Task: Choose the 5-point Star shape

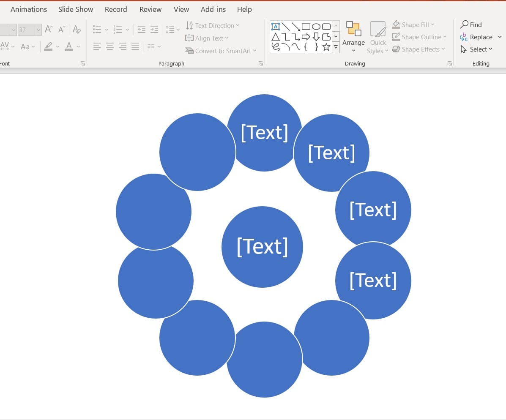Action: 326,47
